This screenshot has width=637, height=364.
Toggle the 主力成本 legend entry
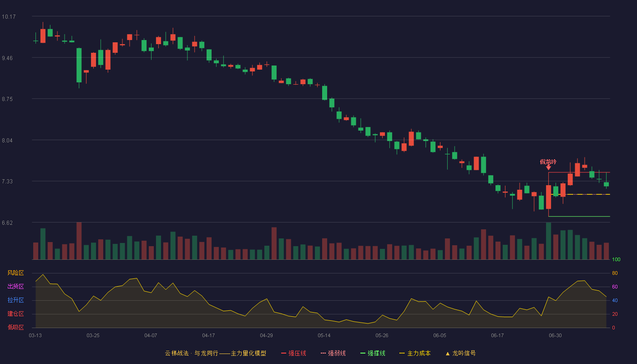pyautogui.click(x=415, y=353)
